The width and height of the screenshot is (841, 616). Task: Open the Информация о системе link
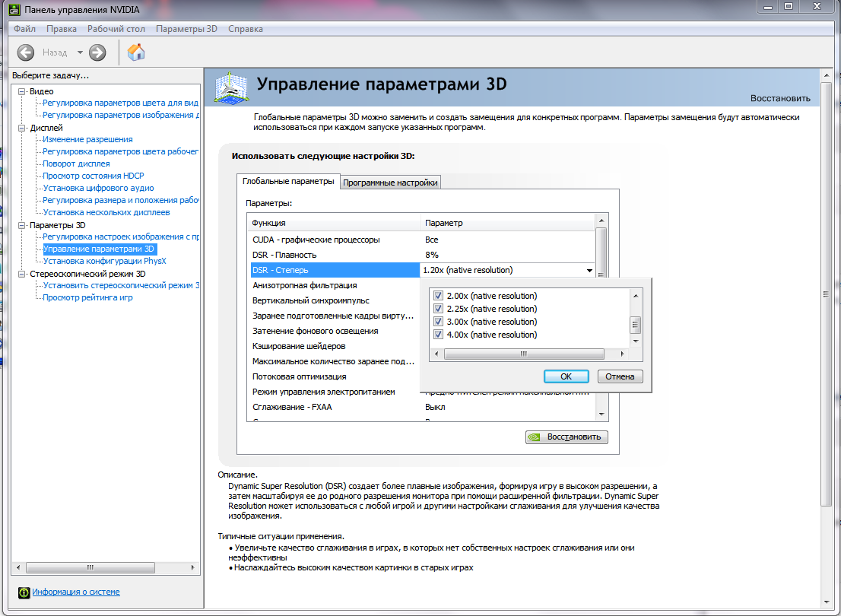click(75, 592)
